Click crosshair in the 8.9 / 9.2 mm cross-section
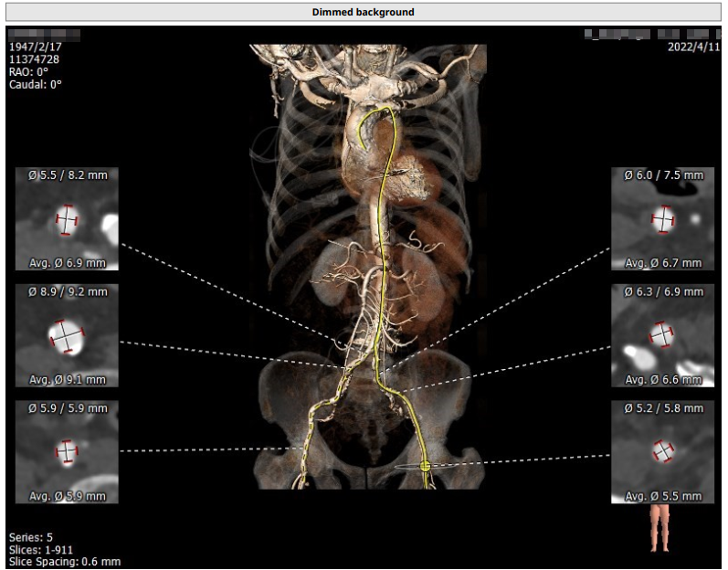 point(66,337)
